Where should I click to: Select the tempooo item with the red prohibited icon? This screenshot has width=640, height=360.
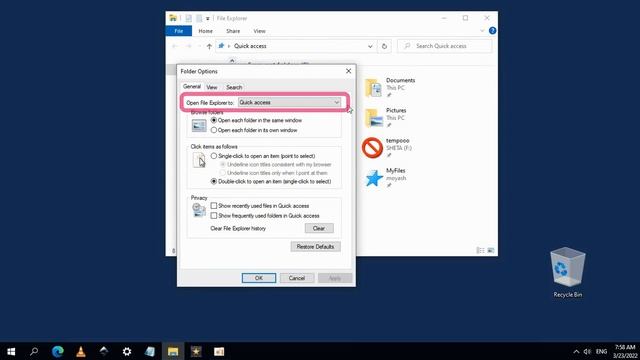(x=372, y=147)
